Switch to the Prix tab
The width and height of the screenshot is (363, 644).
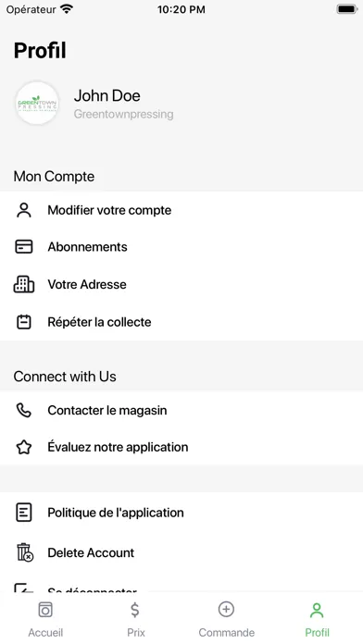[136, 619]
